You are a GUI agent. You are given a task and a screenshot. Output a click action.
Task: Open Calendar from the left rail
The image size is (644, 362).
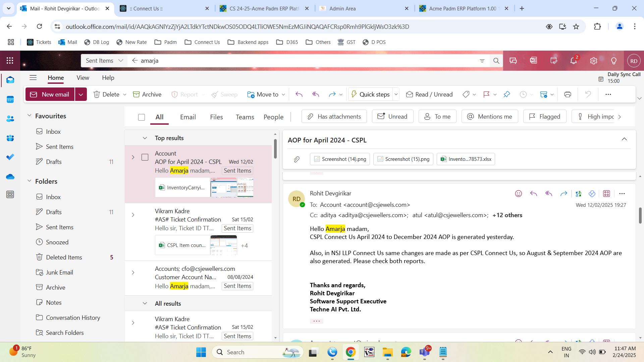[10, 100]
